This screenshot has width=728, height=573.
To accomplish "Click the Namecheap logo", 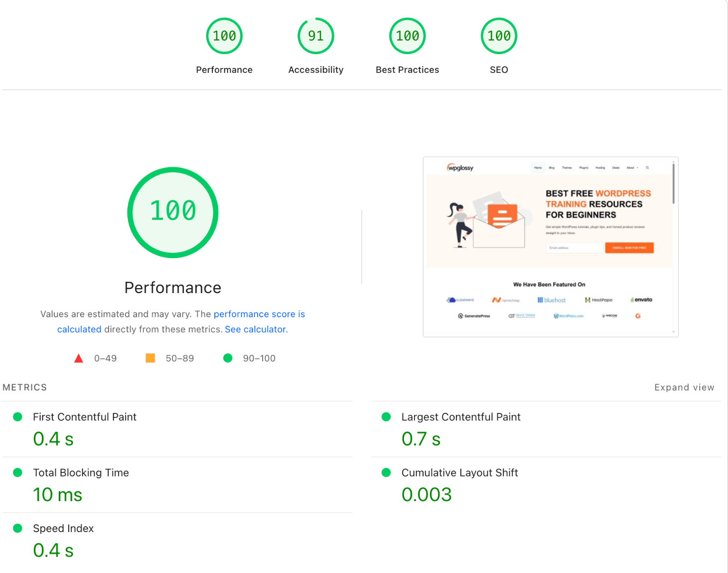I will (x=506, y=300).
